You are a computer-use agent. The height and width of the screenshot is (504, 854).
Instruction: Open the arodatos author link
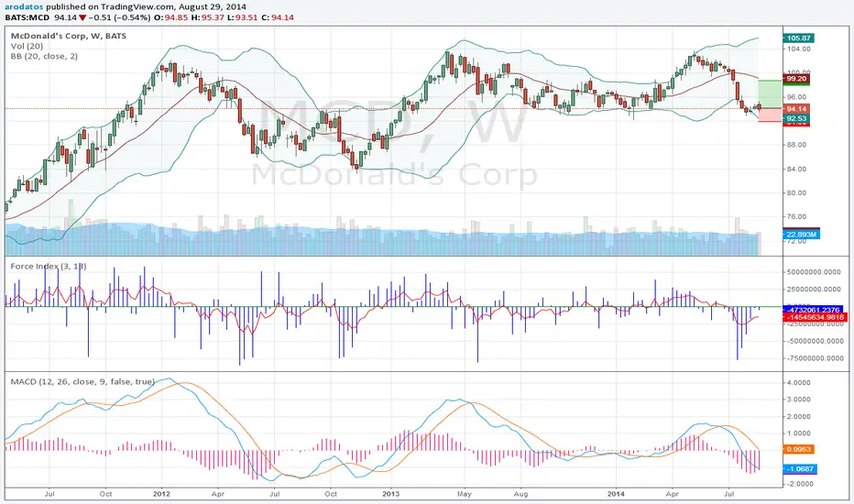point(24,7)
